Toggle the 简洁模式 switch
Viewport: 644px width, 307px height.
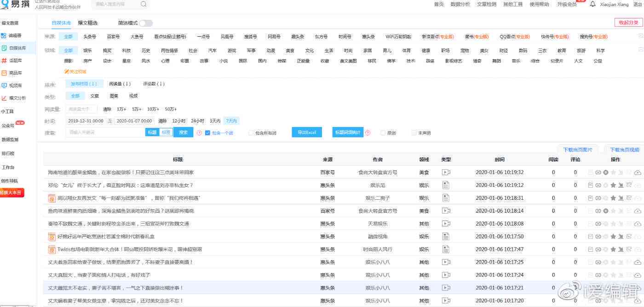(x=146, y=23)
